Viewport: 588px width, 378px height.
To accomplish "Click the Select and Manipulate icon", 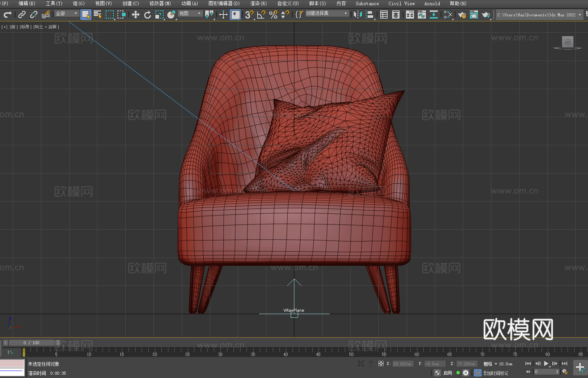I will [223, 14].
